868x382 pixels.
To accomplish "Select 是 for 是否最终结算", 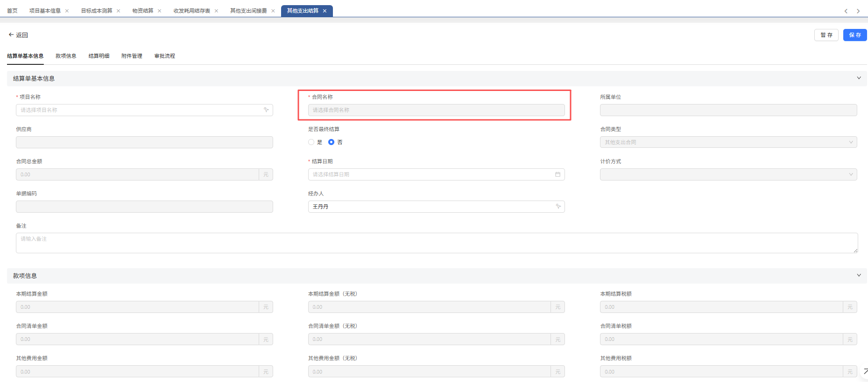I will point(311,142).
